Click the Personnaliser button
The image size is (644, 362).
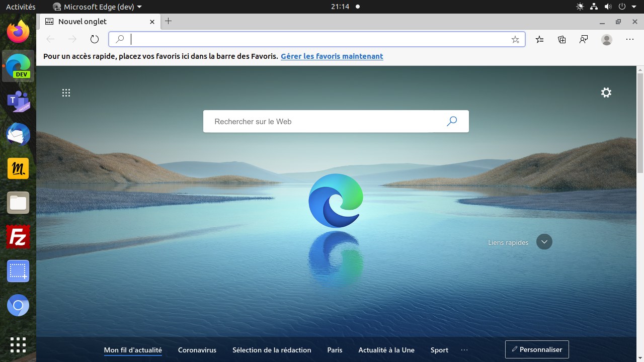point(537,349)
